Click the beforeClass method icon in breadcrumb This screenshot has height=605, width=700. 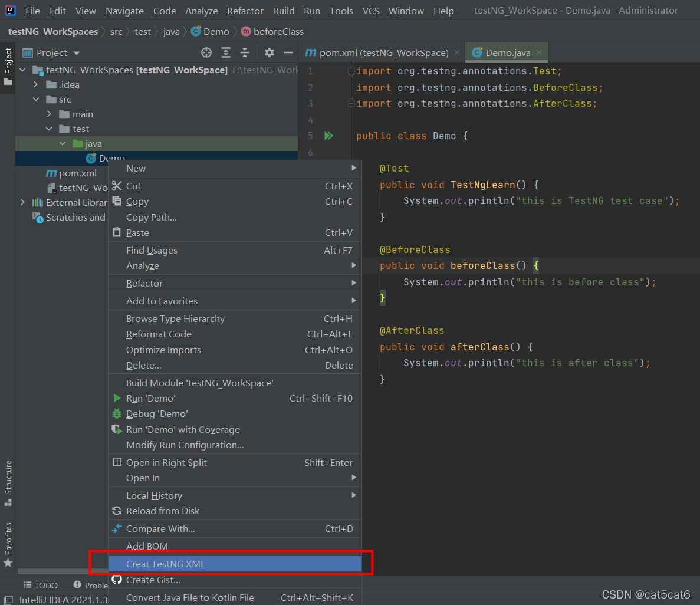tap(245, 31)
